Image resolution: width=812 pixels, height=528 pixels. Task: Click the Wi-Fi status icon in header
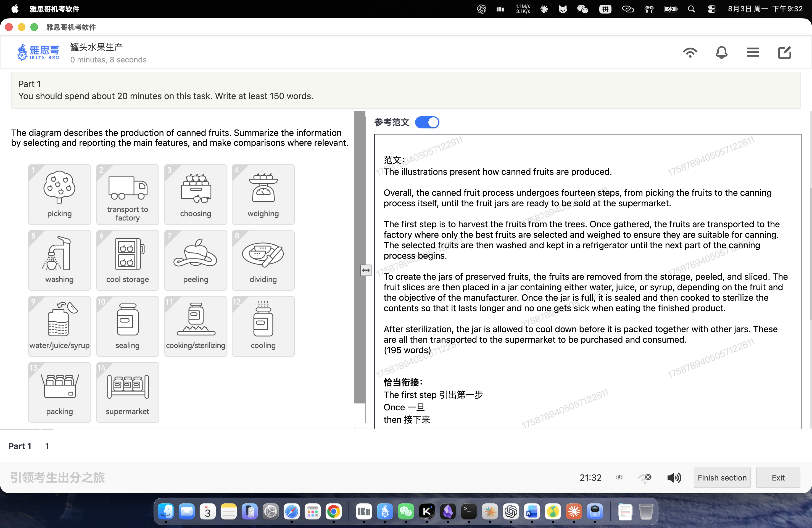pyautogui.click(x=690, y=53)
